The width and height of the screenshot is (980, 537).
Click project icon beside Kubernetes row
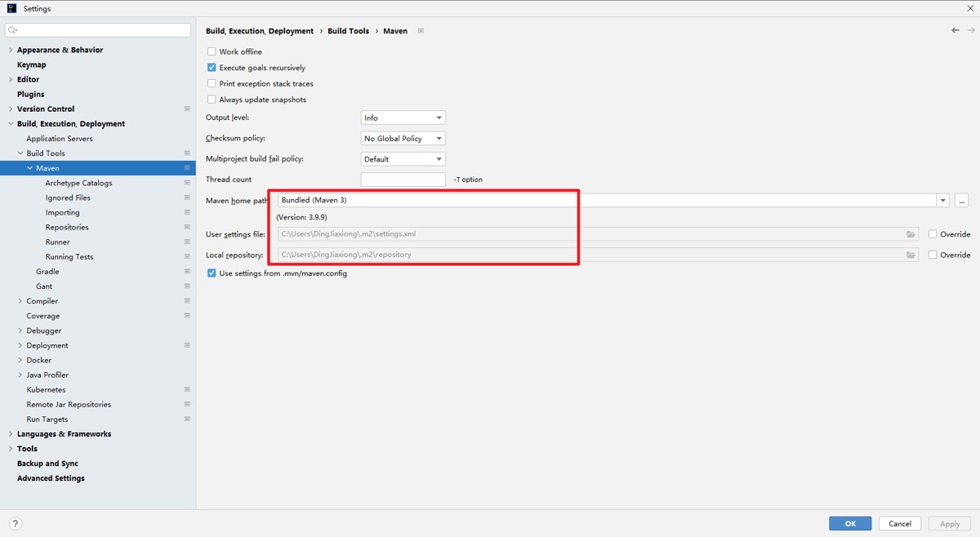coord(187,389)
